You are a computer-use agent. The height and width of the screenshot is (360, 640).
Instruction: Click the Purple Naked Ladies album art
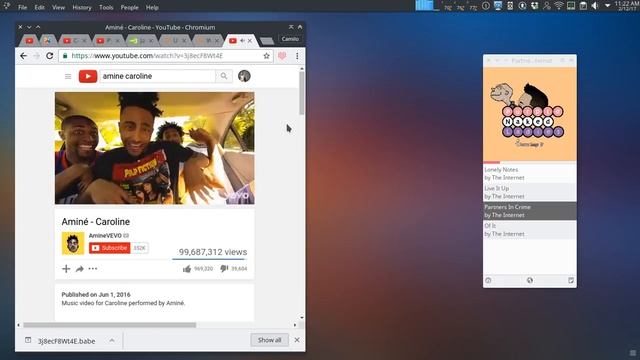[530, 114]
